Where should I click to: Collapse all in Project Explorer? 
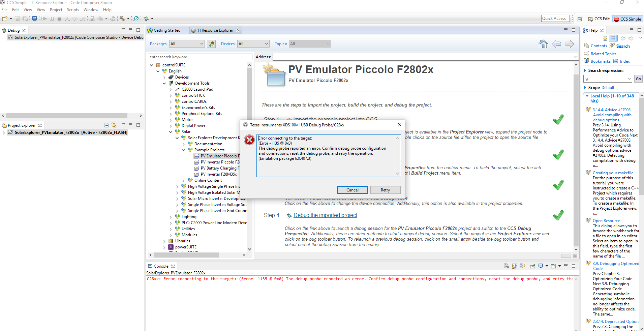(106, 125)
